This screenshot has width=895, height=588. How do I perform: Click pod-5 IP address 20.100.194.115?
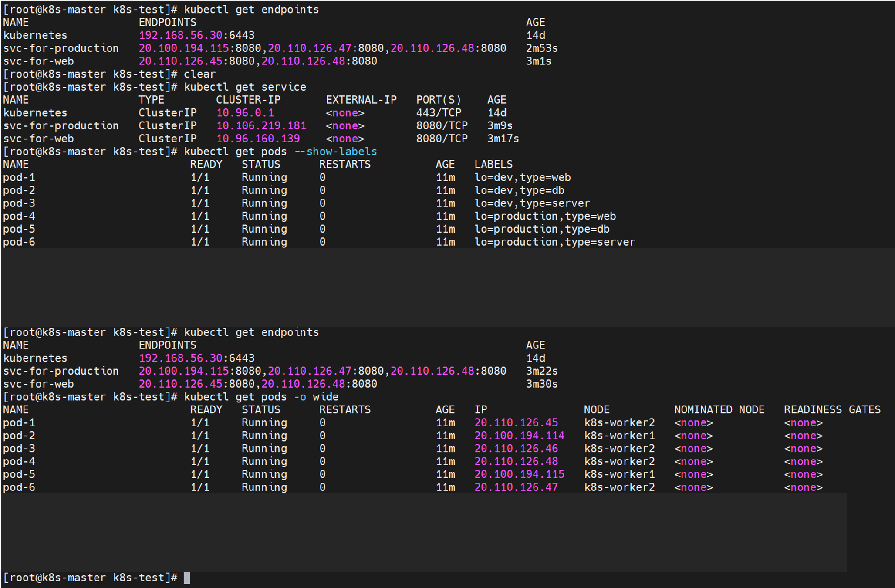pos(519,474)
